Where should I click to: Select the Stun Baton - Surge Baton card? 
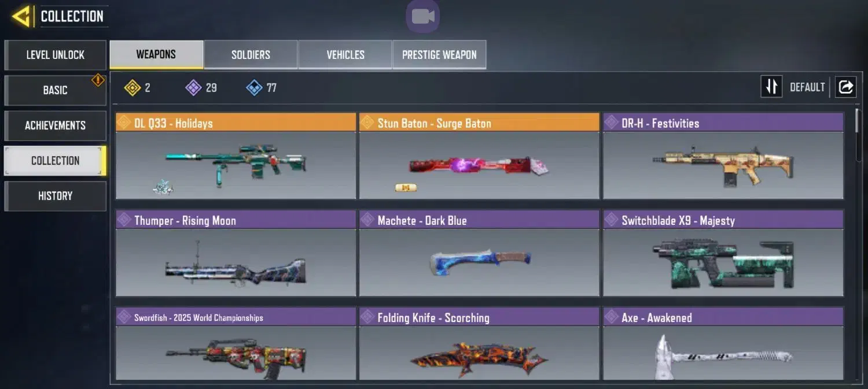click(479, 156)
